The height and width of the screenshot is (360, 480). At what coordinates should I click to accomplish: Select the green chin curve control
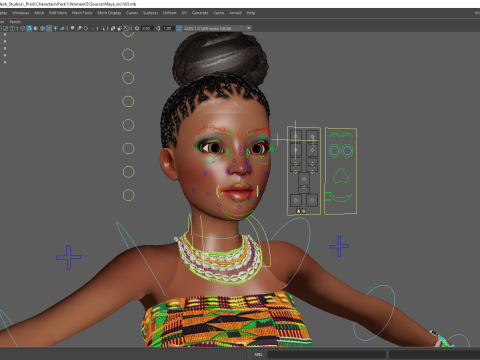tap(239, 216)
